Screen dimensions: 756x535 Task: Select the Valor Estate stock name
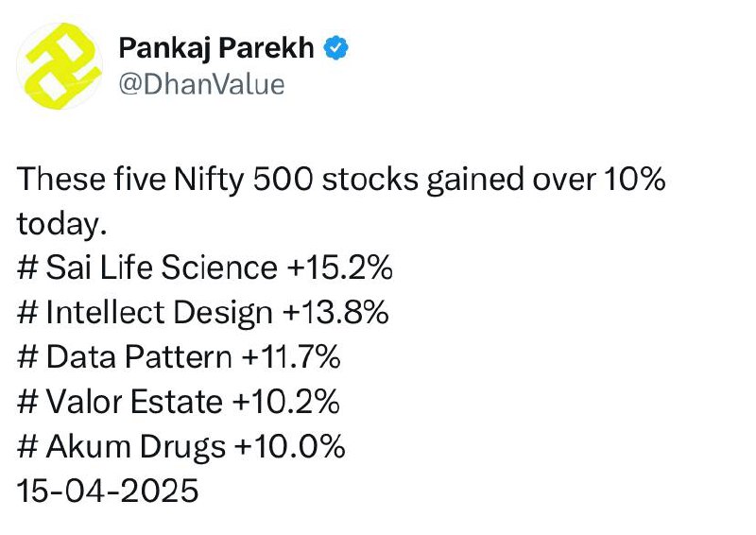[x=134, y=402]
